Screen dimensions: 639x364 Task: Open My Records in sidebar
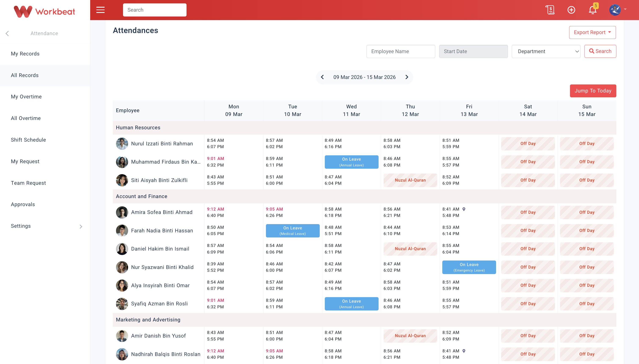(x=45, y=54)
